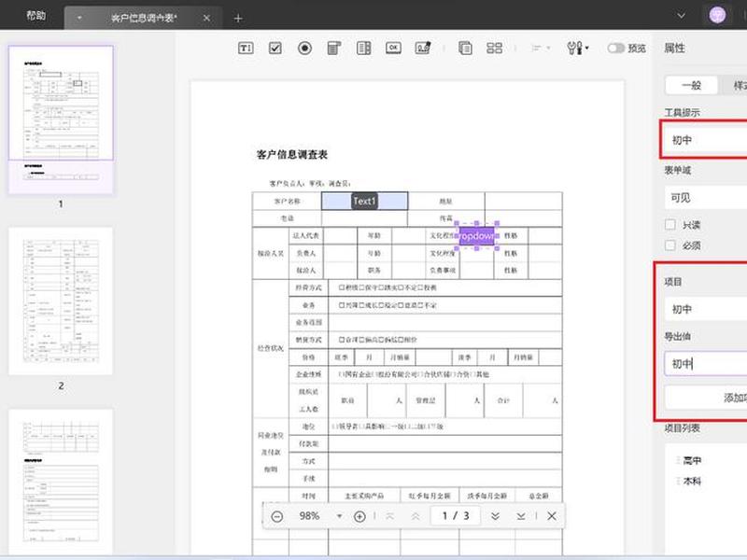Switch to the 一般 properties tab
747x560 pixels.
pyautogui.click(x=691, y=85)
